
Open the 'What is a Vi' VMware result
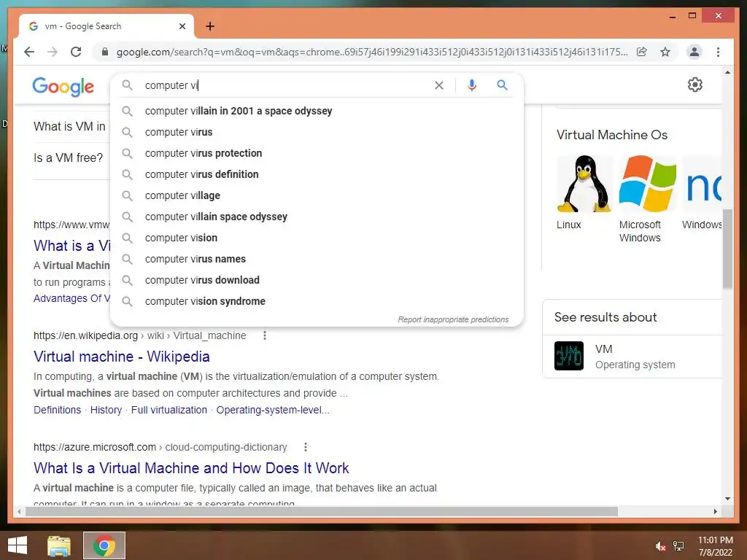point(72,246)
